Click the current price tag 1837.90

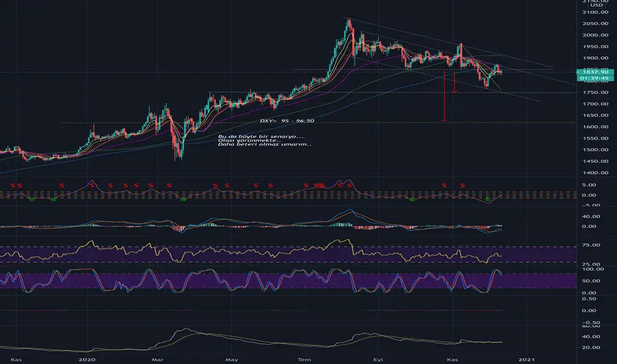pos(595,71)
